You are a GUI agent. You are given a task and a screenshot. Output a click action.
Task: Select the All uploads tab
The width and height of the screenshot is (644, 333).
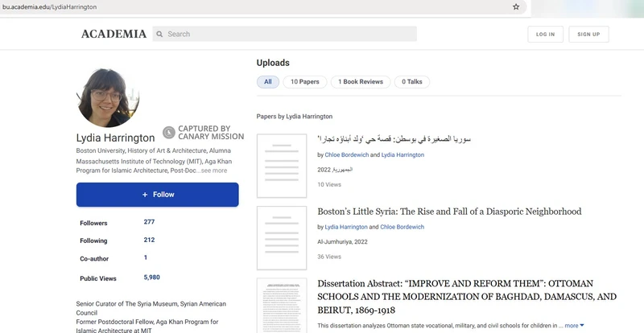tap(268, 82)
